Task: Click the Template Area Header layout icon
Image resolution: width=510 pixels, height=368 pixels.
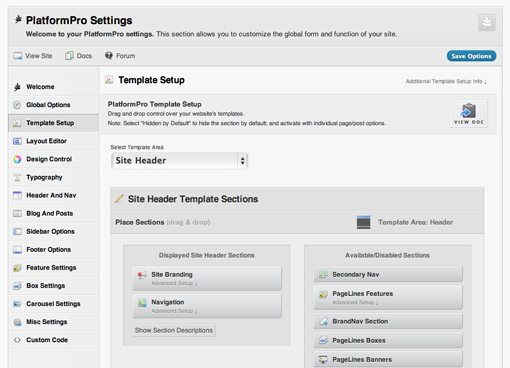Action: point(363,222)
